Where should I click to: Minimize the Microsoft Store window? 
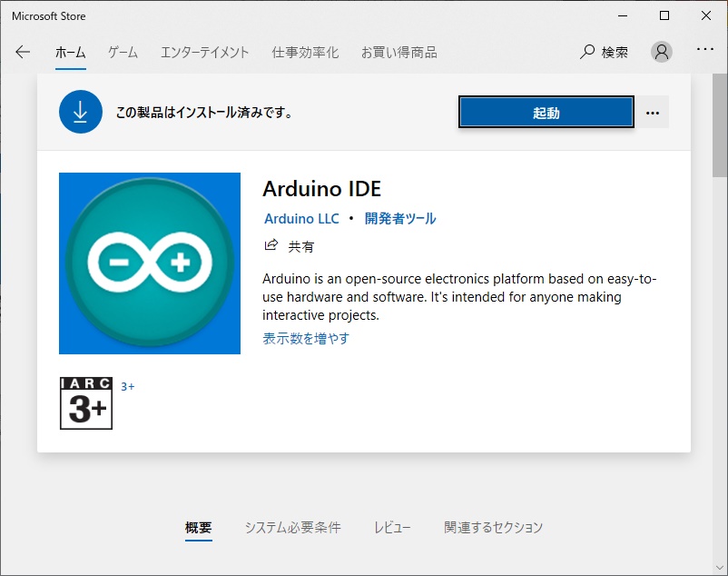[x=623, y=15]
